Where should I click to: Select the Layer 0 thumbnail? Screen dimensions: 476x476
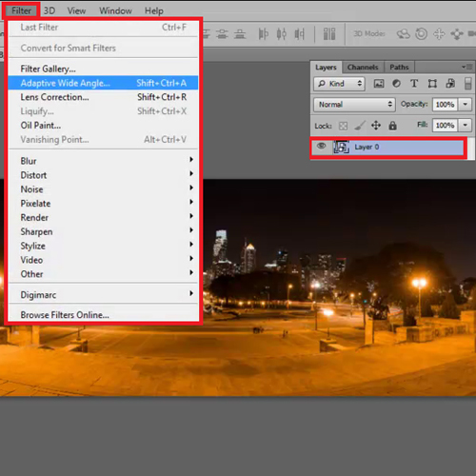click(x=341, y=147)
